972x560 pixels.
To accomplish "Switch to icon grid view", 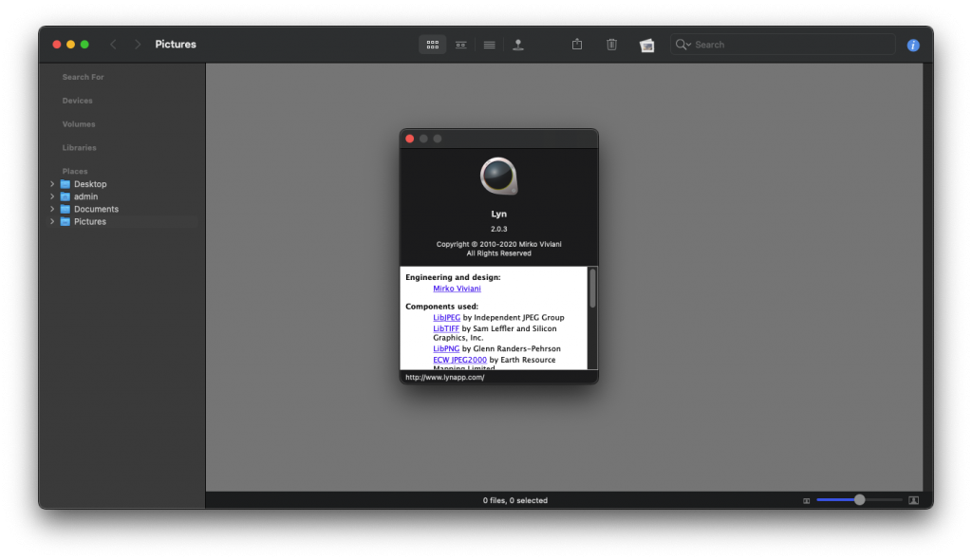I will (x=433, y=45).
